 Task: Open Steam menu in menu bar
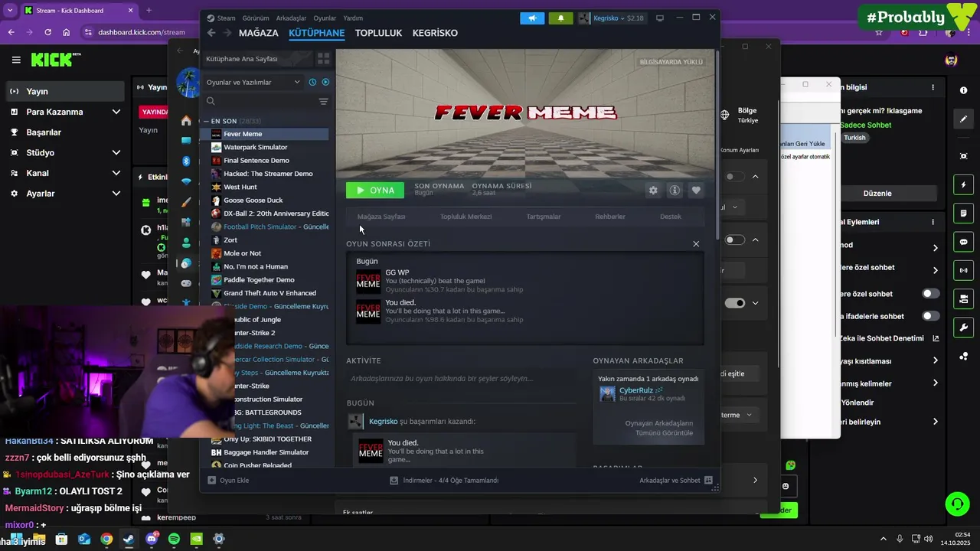tap(227, 18)
